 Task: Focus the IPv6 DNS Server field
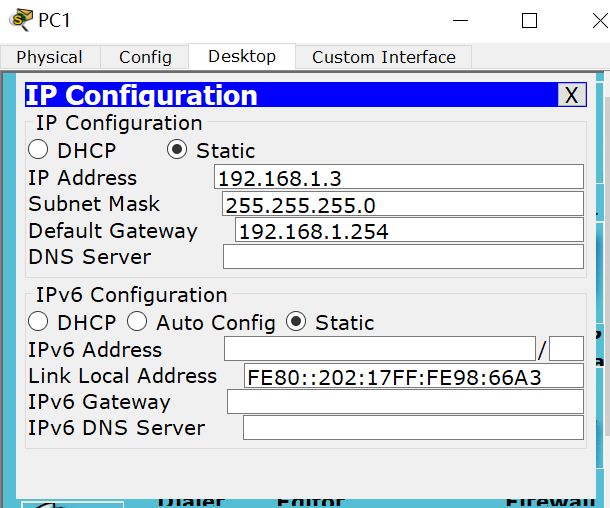coord(414,428)
